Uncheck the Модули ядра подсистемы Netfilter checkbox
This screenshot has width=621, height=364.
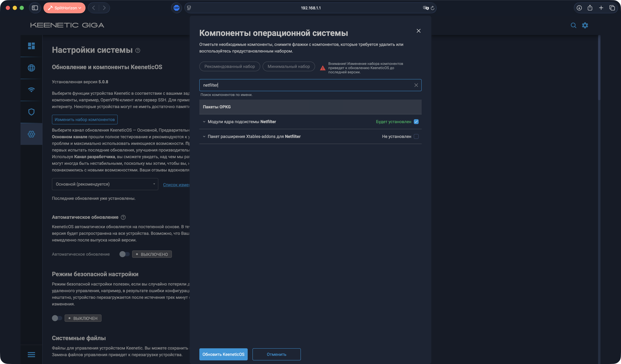[x=416, y=122]
